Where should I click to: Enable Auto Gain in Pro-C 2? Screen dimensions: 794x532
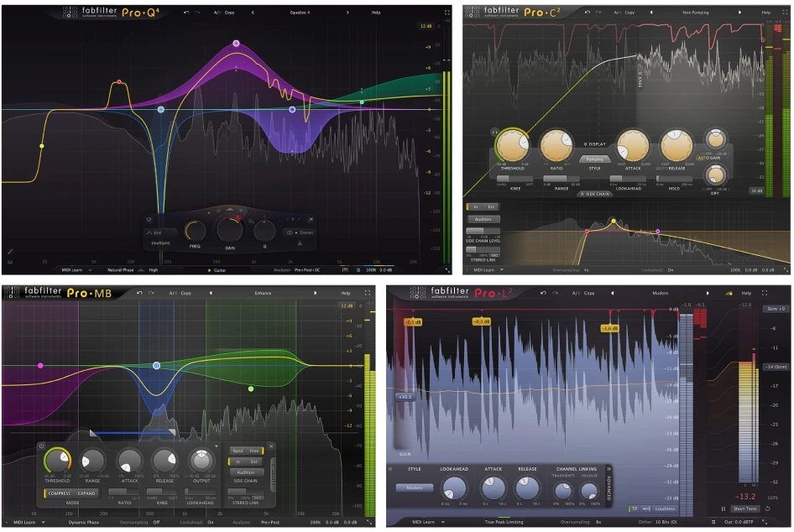tap(708, 158)
